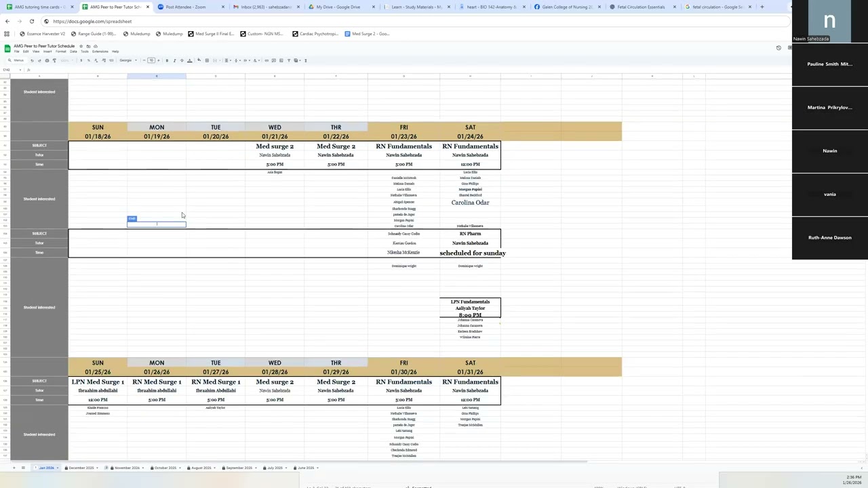
Task: Star the AMG Peer to Peer Tutor Schedule
Action: coord(81,46)
